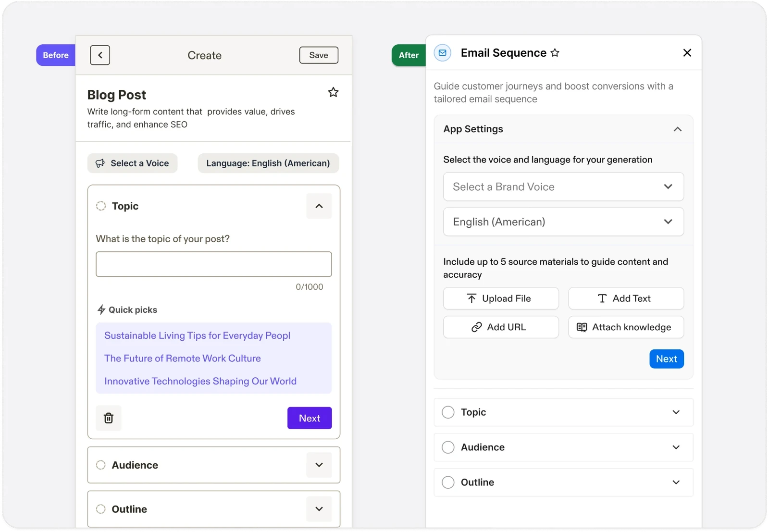Click the Email Sequence envelope icon
The image size is (769, 532).
coord(443,53)
